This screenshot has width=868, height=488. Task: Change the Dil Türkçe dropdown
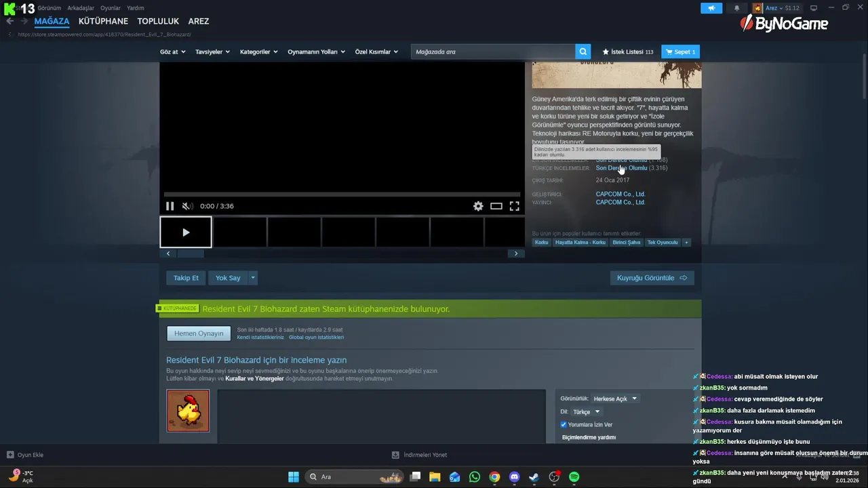tap(586, 411)
